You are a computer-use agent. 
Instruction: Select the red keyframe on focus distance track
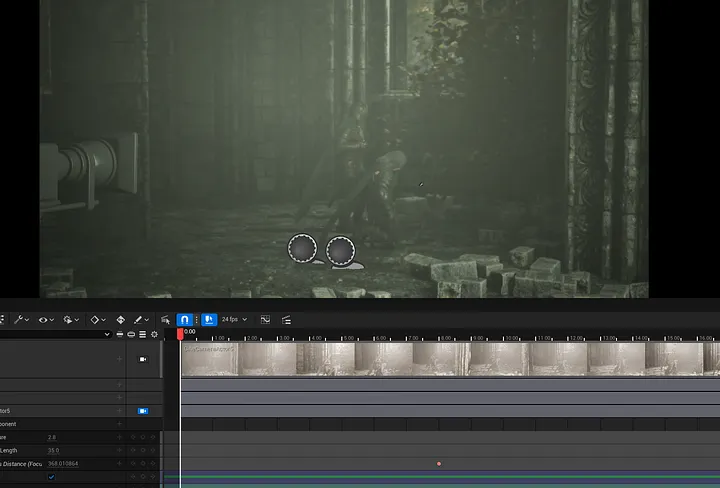(438, 464)
